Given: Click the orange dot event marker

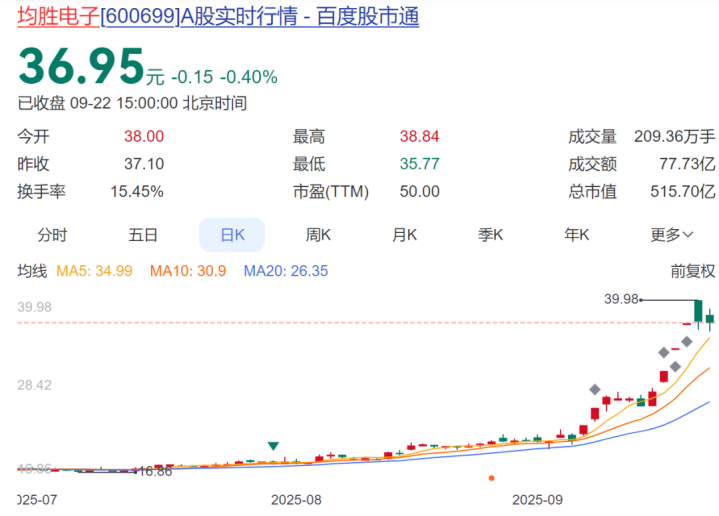Looking at the screenshot, I should coord(492,478).
